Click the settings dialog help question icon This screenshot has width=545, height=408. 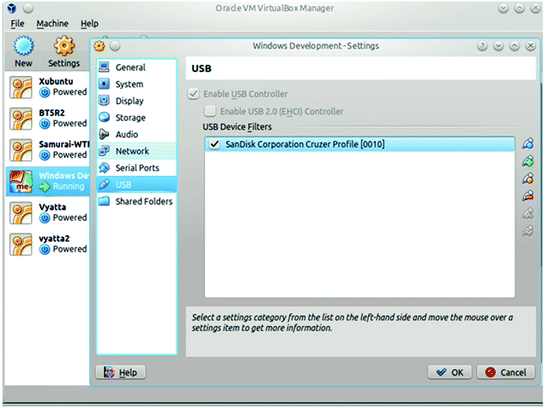coord(482,46)
